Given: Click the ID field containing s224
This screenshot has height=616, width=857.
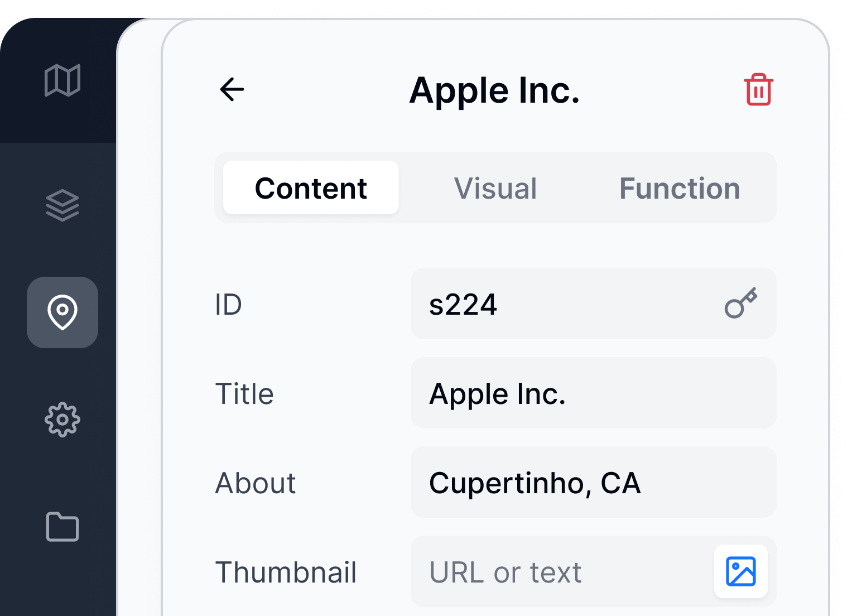Looking at the screenshot, I should coord(564,304).
